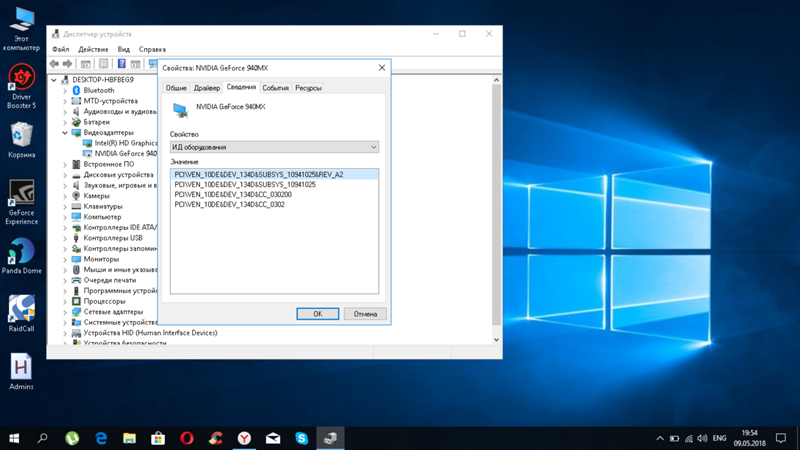Open Корзина recycle bin on desktop
Screen dimensions: 800x450
click(x=21, y=140)
